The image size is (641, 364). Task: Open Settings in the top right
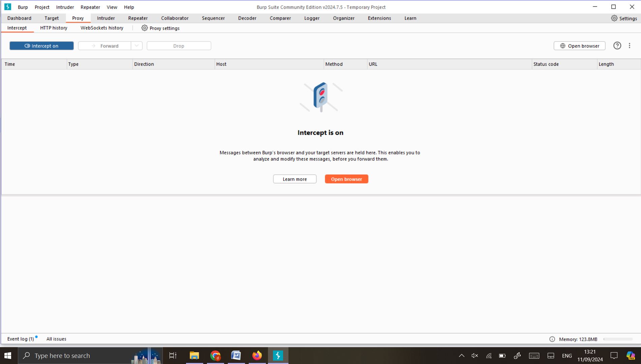click(624, 18)
